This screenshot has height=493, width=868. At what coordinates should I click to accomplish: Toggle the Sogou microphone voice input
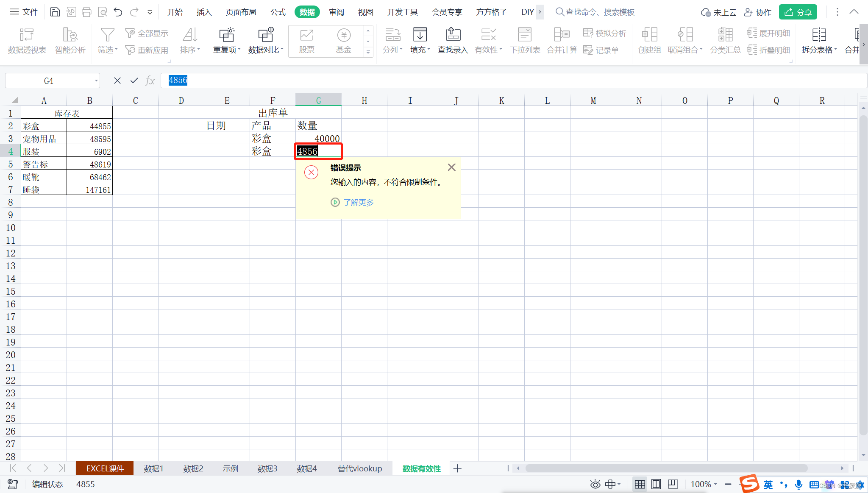pos(798,484)
